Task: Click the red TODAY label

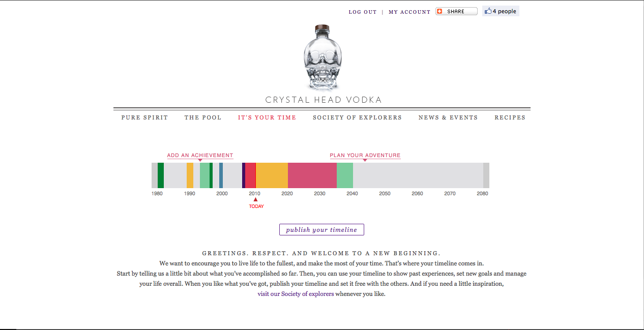Action: point(256,206)
